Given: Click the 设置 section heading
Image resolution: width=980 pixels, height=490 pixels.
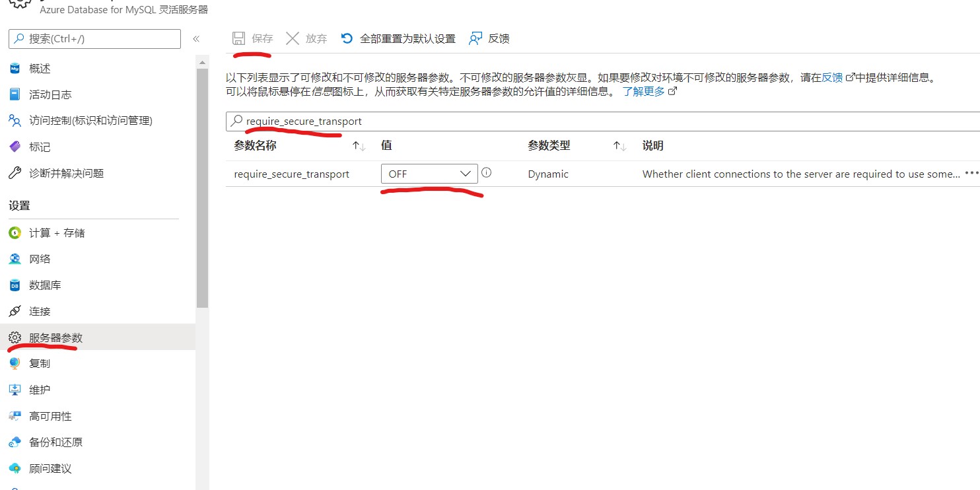Looking at the screenshot, I should click(19, 205).
